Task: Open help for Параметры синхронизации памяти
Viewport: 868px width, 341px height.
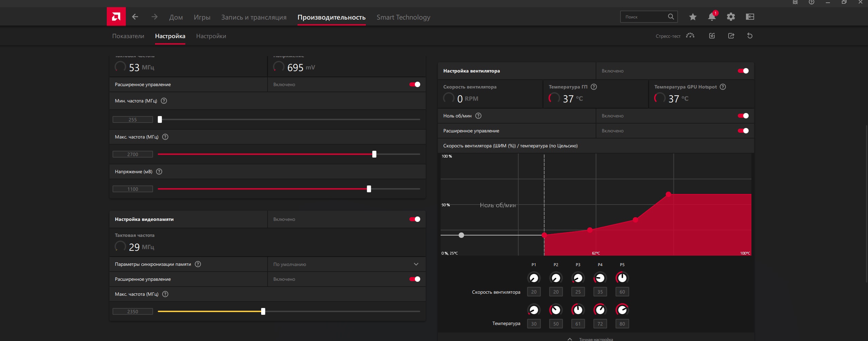Action: pos(198,264)
